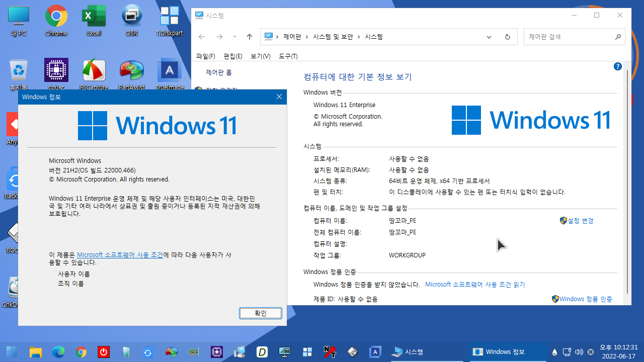Open FSCapture desktop shortcut
Image resolution: width=644 pixels, height=362 pixels.
click(x=94, y=74)
